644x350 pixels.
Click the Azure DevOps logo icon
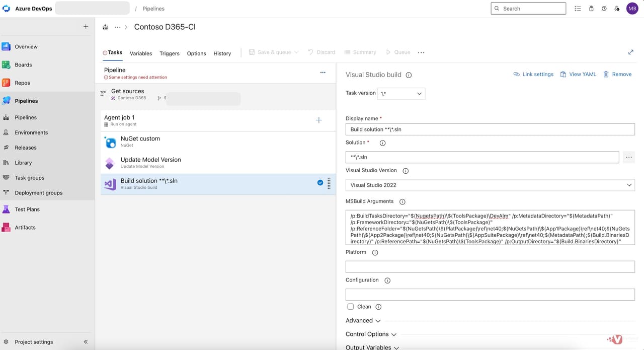tap(6, 9)
